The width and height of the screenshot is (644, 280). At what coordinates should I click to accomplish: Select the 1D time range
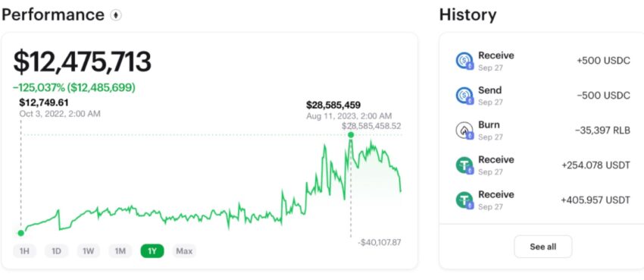point(56,251)
